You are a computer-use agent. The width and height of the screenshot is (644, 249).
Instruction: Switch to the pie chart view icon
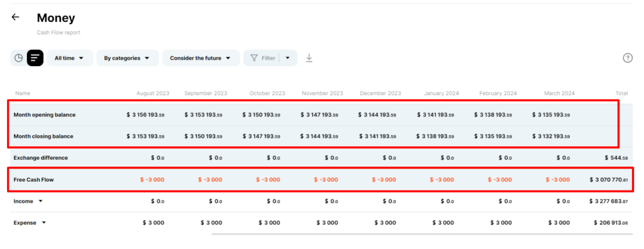click(x=18, y=58)
